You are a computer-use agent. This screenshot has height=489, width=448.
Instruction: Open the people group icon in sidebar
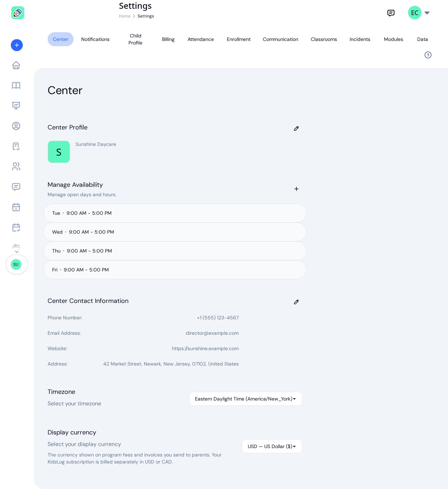(x=16, y=166)
